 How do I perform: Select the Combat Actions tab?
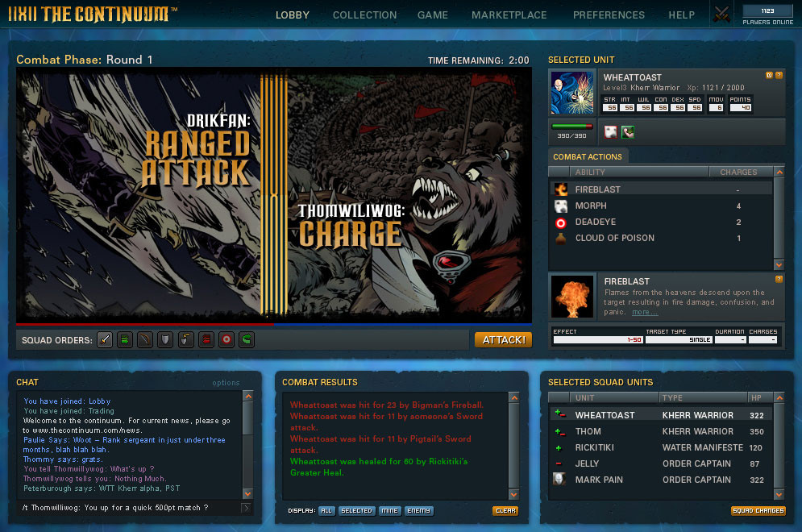click(588, 156)
